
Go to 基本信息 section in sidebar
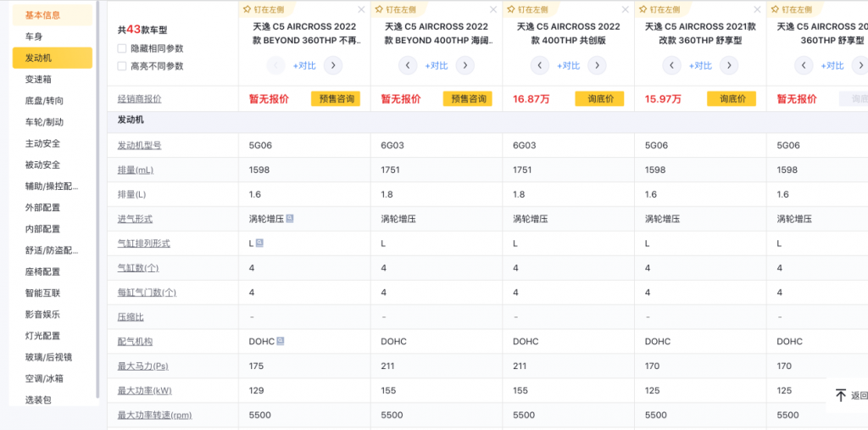[x=53, y=15]
